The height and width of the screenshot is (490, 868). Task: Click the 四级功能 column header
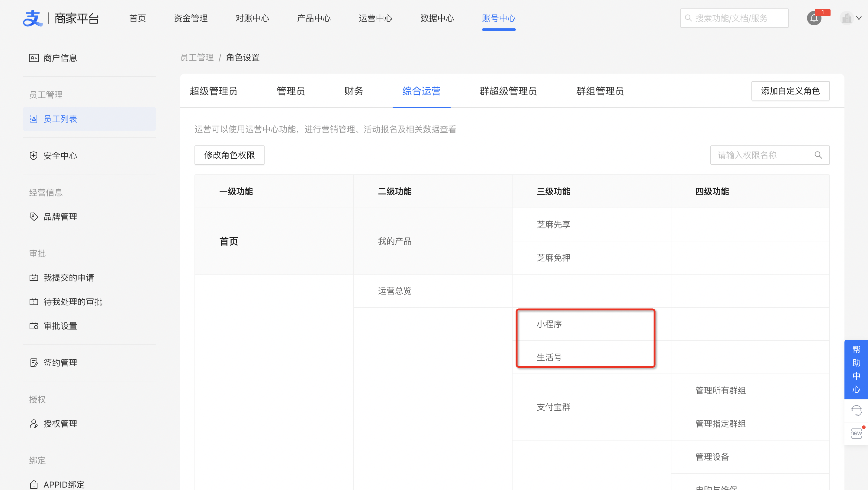click(x=751, y=192)
